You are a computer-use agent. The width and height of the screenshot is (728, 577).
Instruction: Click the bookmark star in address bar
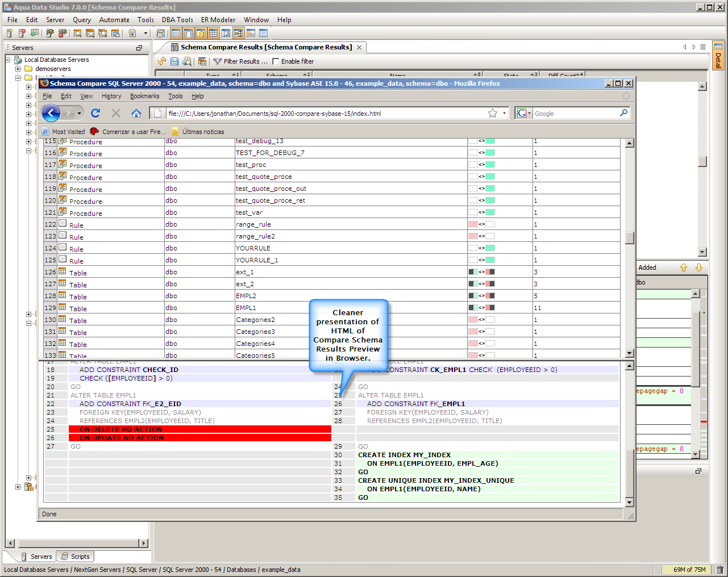coord(493,113)
